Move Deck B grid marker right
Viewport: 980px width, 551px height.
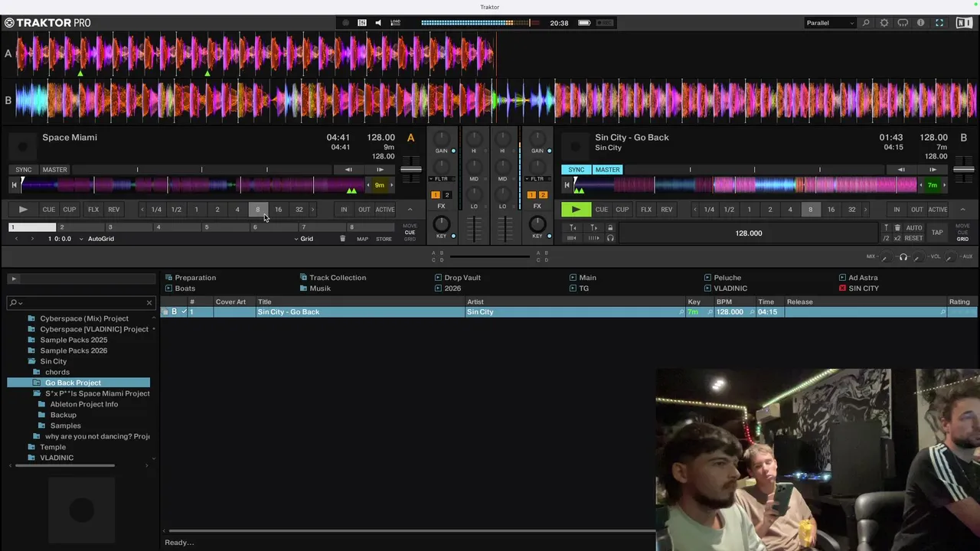click(593, 228)
